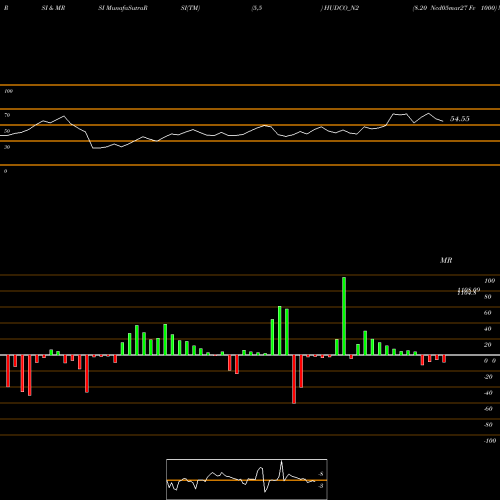Click the MR axis label -100
This screenshot has width=500, height=500.
point(490,441)
